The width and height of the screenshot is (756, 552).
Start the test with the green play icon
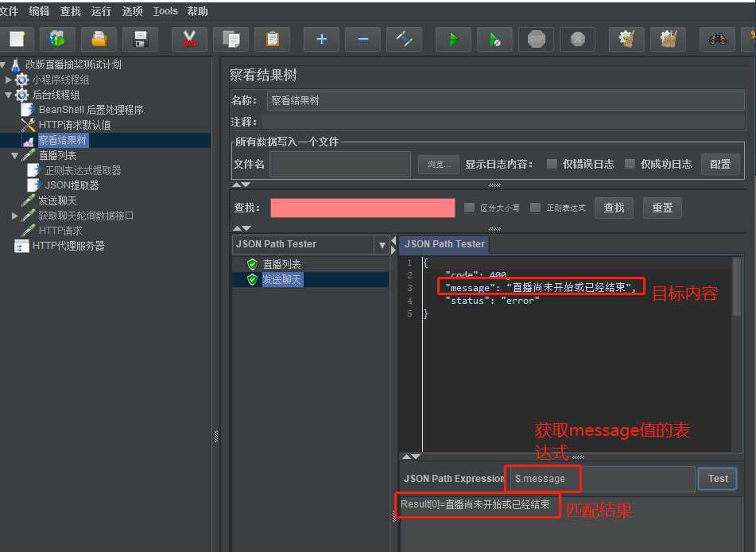453,39
